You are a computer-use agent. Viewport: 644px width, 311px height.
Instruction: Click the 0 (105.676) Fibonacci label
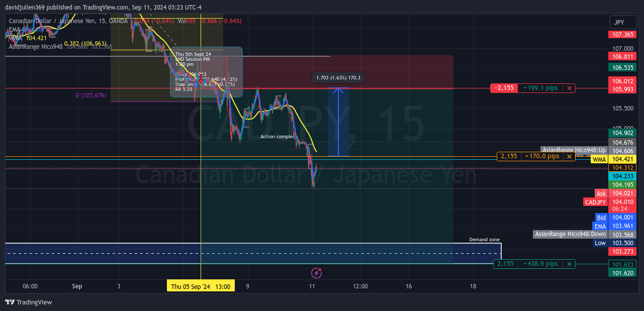coord(91,95)
